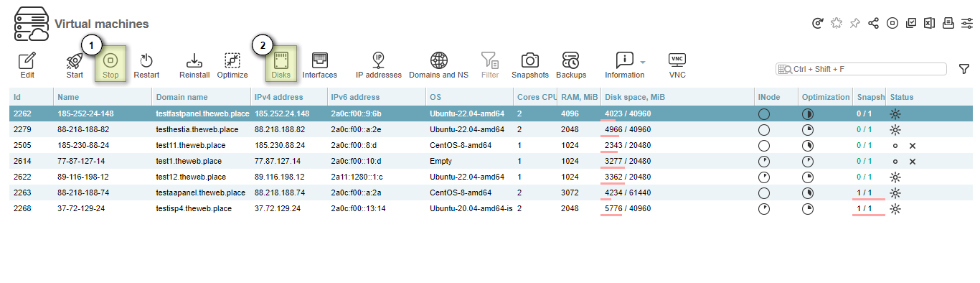Click the share icon
This screenshot has height=283, width=980.
[873, 24]
